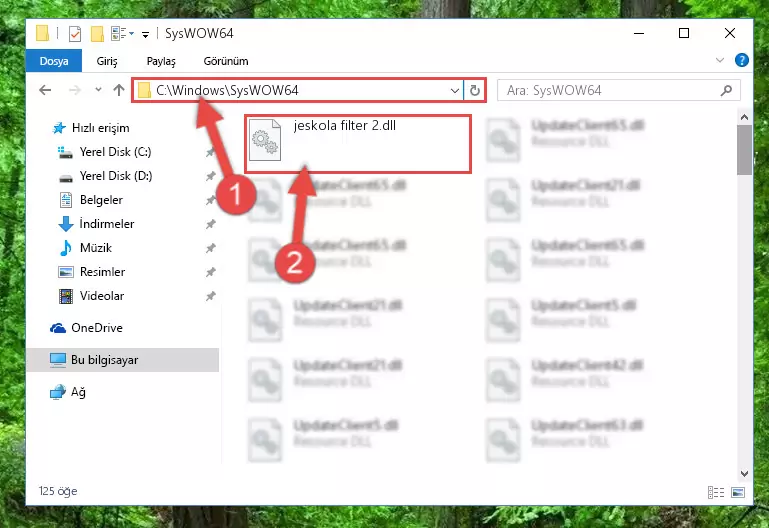Click the pin icon next to Videolar
Image resolution: width=769 pixels, height=528 pixels.
(x=210, y=296)
